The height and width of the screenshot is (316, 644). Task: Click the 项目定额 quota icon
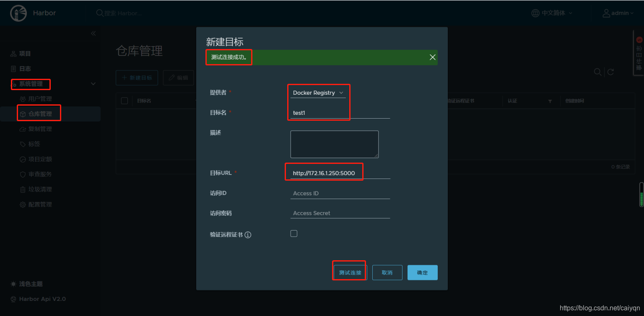(23, 159)
